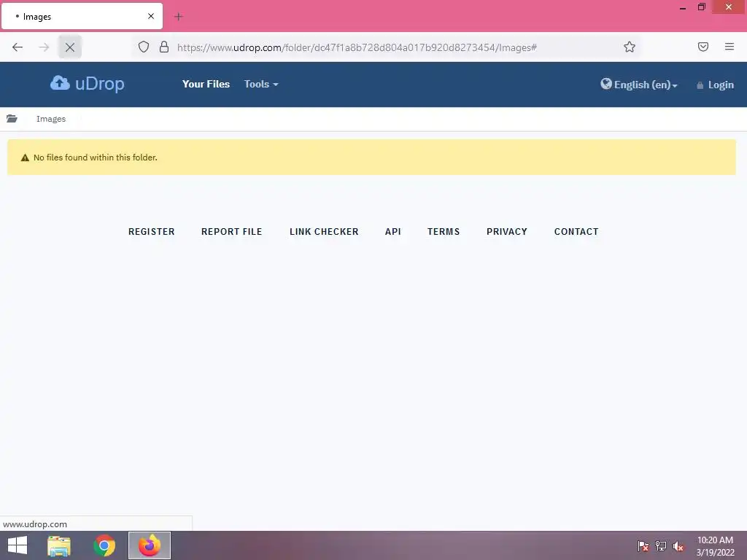Screen dimensions: 747x560
Task: Open the Windows Start menu
Action: [x=18, y=545]
